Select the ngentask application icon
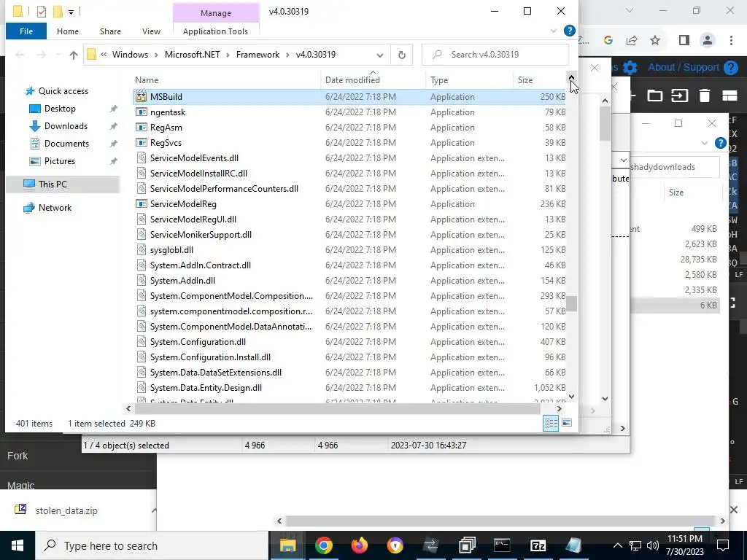The width and height of the screenshot is (747, 560). click(x=141, y=112)
